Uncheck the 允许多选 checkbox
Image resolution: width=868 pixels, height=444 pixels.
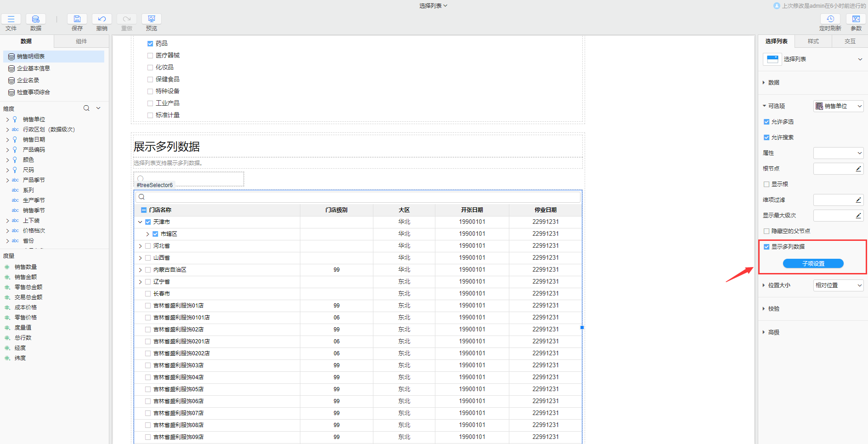(x=767, y=122)
